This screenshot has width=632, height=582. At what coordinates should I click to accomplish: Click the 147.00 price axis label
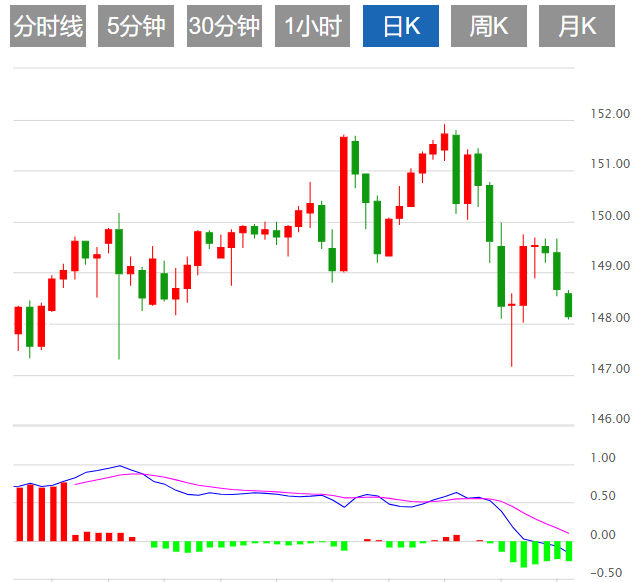click(610, 369)
